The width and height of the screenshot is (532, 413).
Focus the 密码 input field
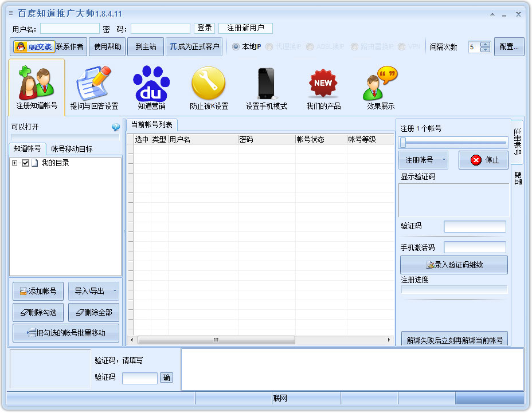pos(160,29)
